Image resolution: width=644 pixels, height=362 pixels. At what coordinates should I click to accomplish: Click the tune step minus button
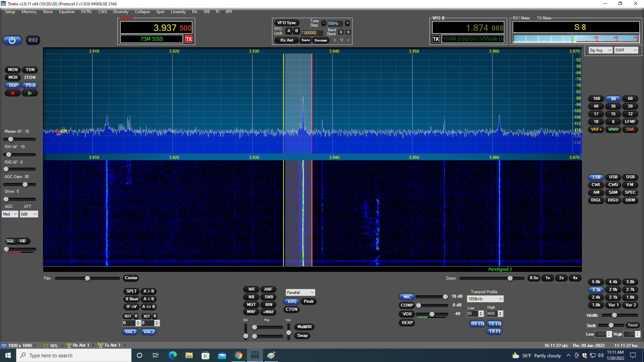[x=323, y=23]
